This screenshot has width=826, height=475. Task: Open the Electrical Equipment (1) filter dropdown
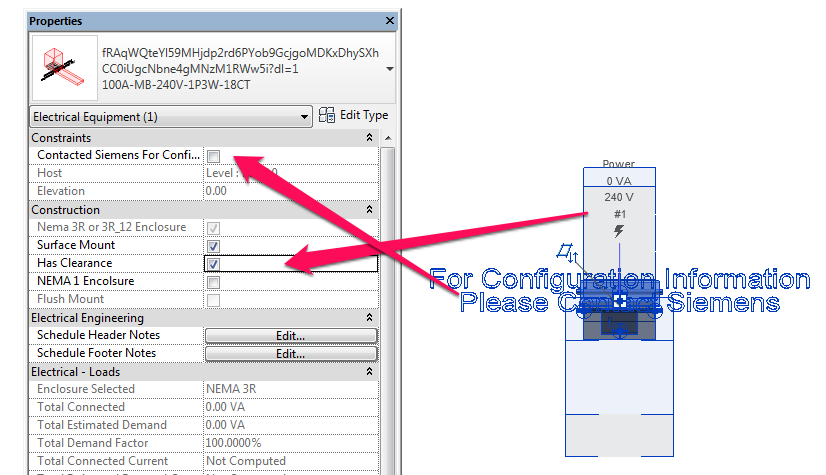point(171,116)
